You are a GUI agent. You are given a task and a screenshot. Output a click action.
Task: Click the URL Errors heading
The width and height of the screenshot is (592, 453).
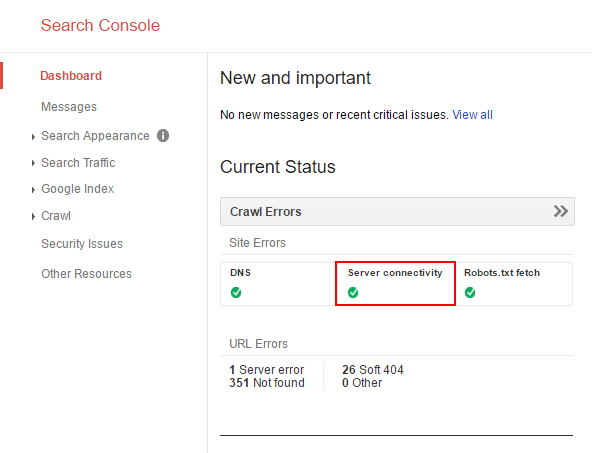click(259, 344)
